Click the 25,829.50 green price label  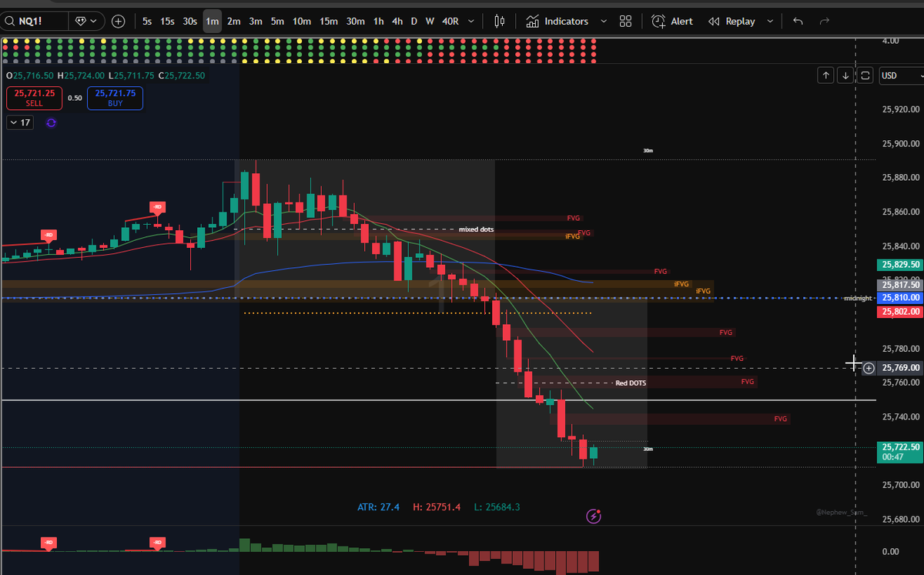pos(901,264)
